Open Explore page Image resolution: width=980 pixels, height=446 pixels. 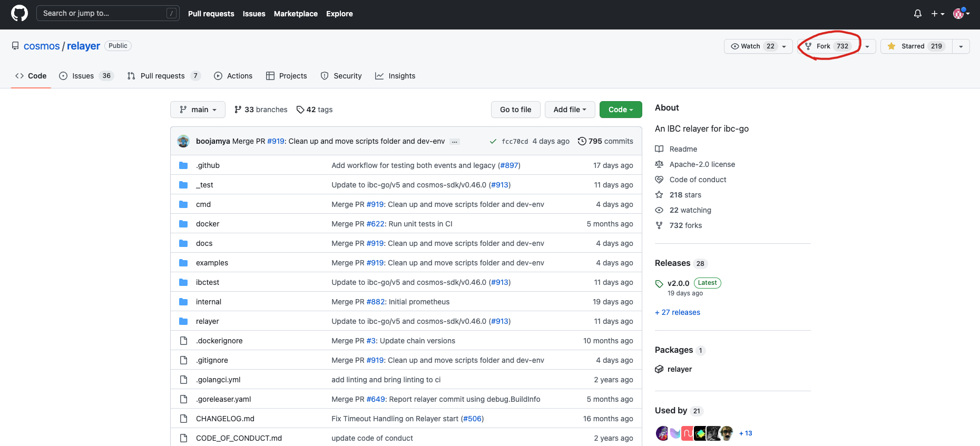click(x=339, y=14)
